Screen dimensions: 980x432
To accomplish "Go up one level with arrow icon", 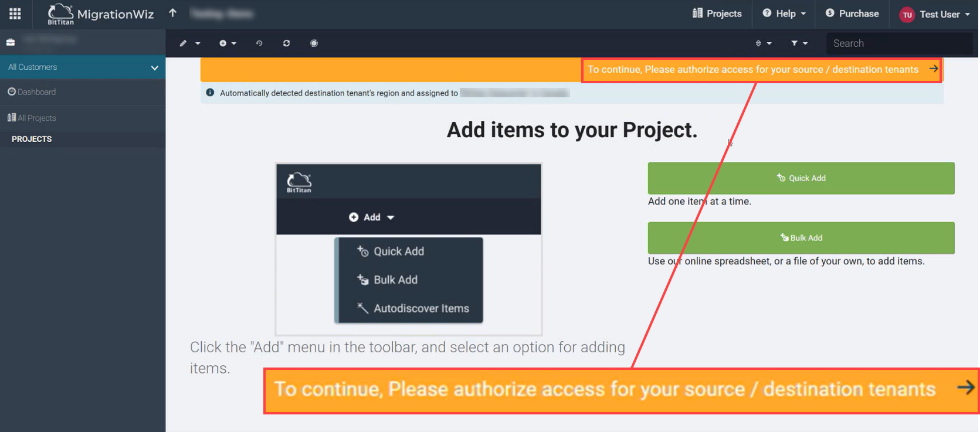I will tap(172, 13).
